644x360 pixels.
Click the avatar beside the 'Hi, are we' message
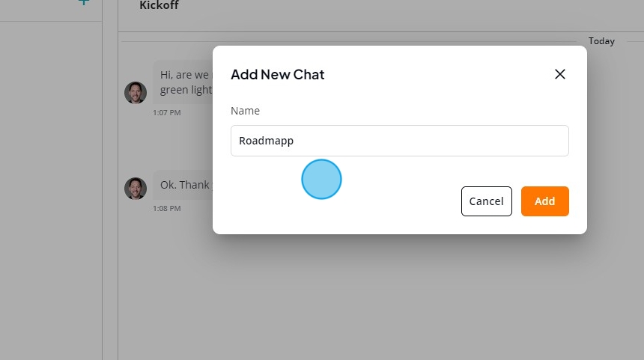pos(136,92)
